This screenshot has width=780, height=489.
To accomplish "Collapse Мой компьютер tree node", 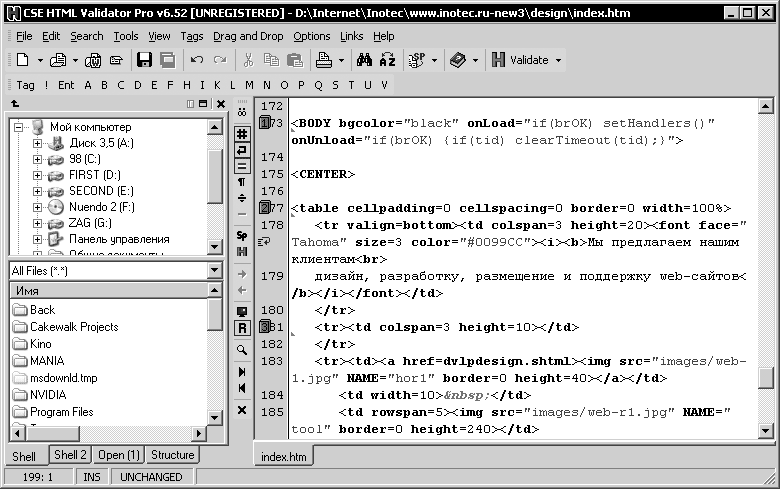I will (18, 127).
